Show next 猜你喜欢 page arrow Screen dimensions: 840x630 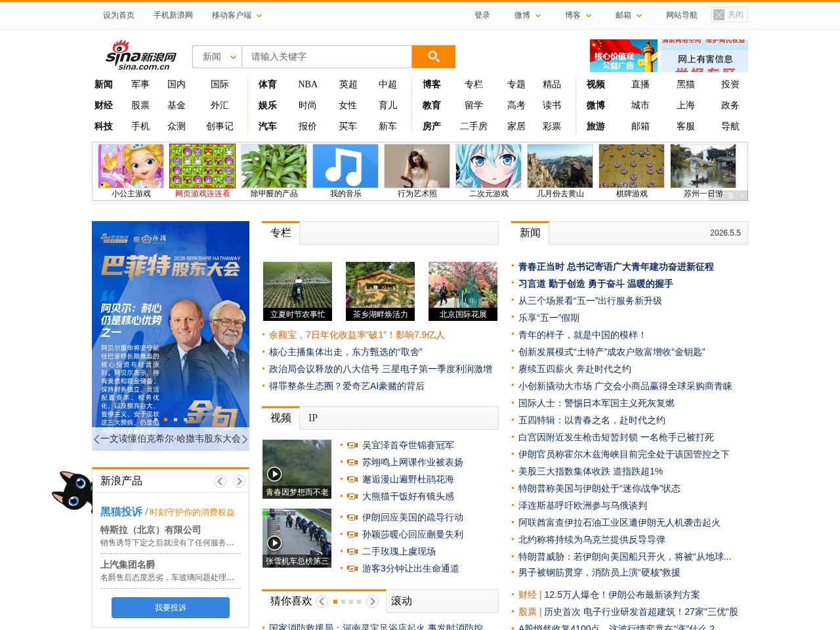372,601
